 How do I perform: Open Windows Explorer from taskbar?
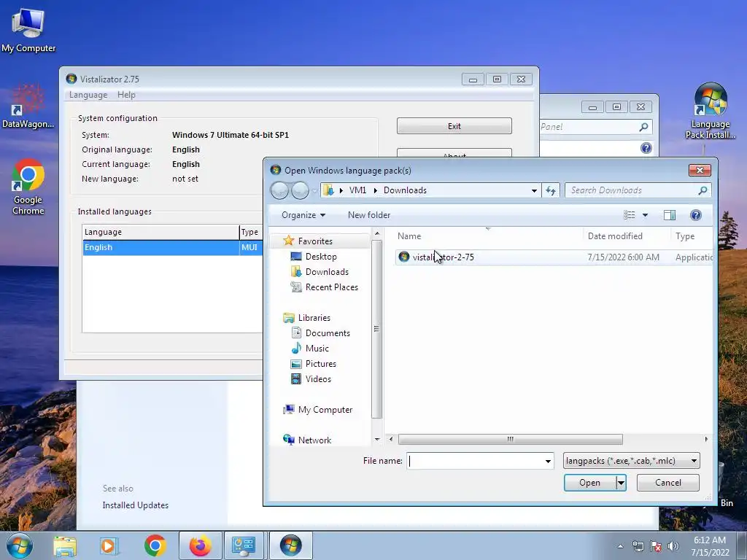(x=65, y=545)
